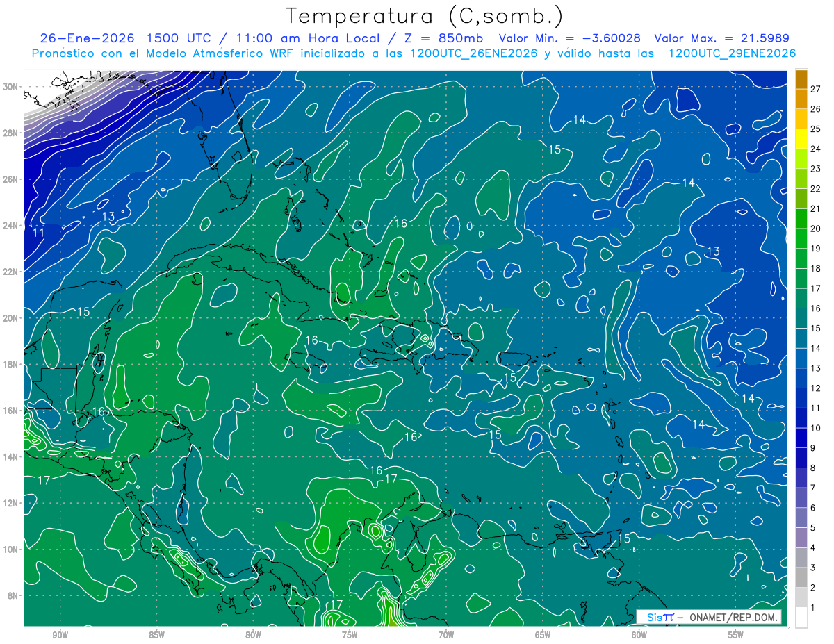Select the '12N' latitude label
The image size is (834, 644).
pos(12,503)
